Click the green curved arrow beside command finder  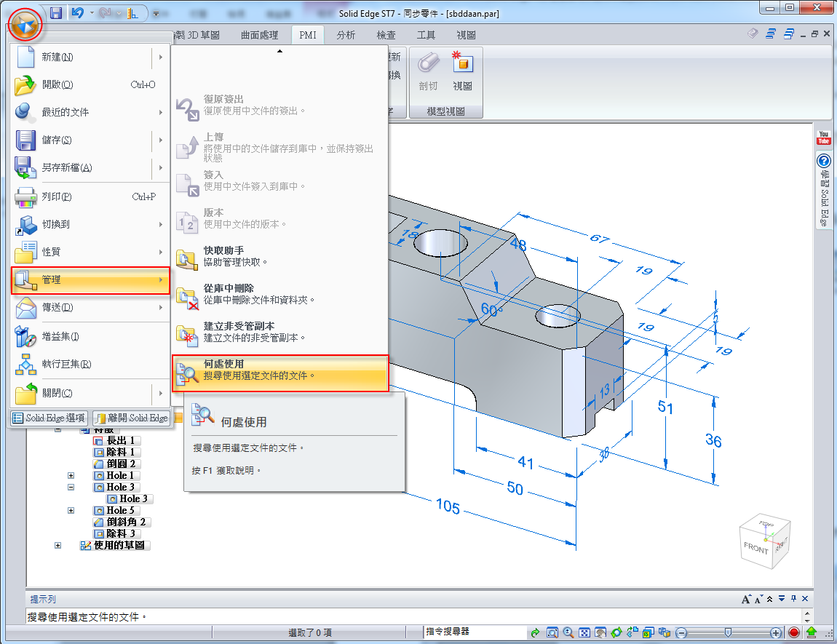535,633
